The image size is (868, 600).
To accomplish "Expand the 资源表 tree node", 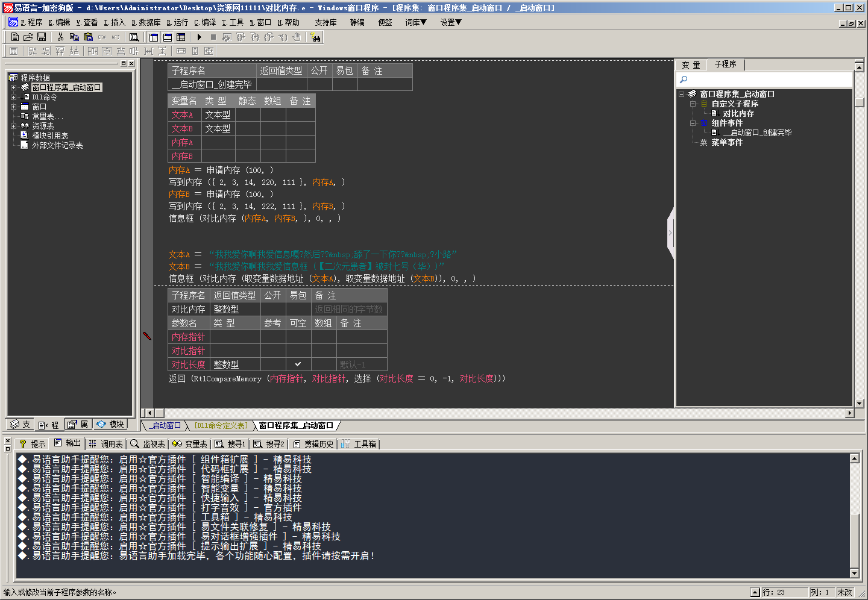I will pos(13,126).
